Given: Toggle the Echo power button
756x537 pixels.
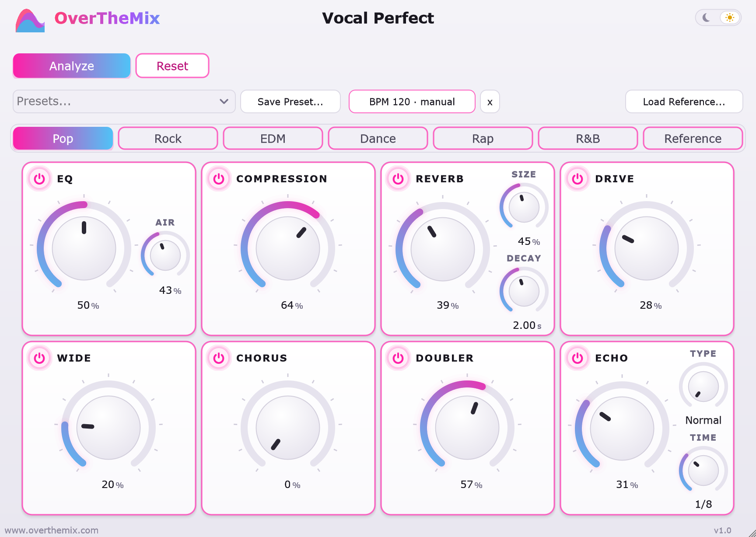Looking at the screenshot, I should [577, 358].
